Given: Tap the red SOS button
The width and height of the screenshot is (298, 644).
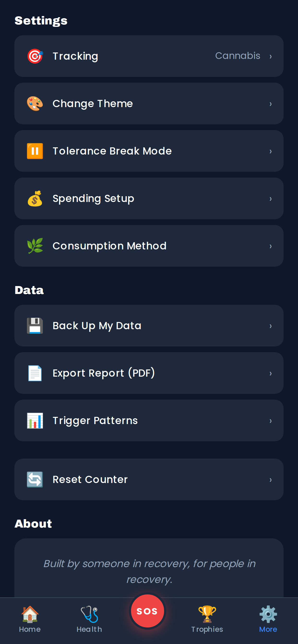Looking at the screenshot, I should pos(148,611).
